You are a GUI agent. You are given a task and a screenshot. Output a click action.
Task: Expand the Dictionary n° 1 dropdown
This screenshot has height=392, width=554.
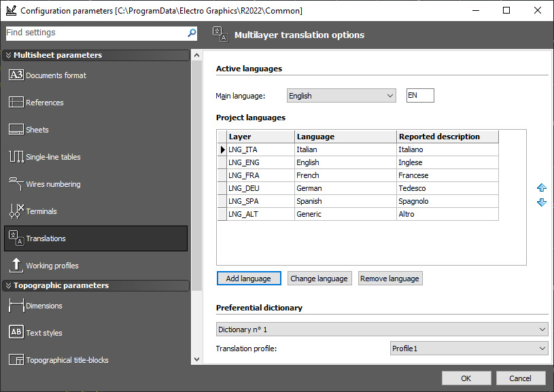tap(382, 329)
